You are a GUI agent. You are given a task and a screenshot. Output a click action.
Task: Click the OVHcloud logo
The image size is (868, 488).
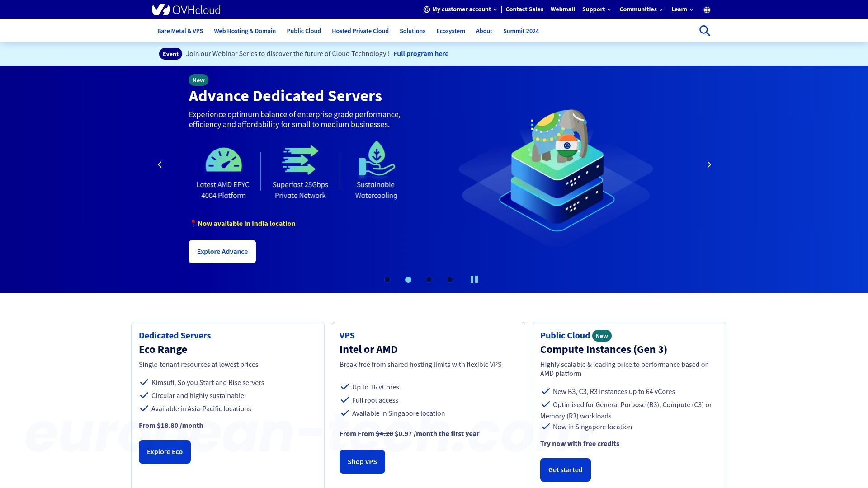click(186, 9)
